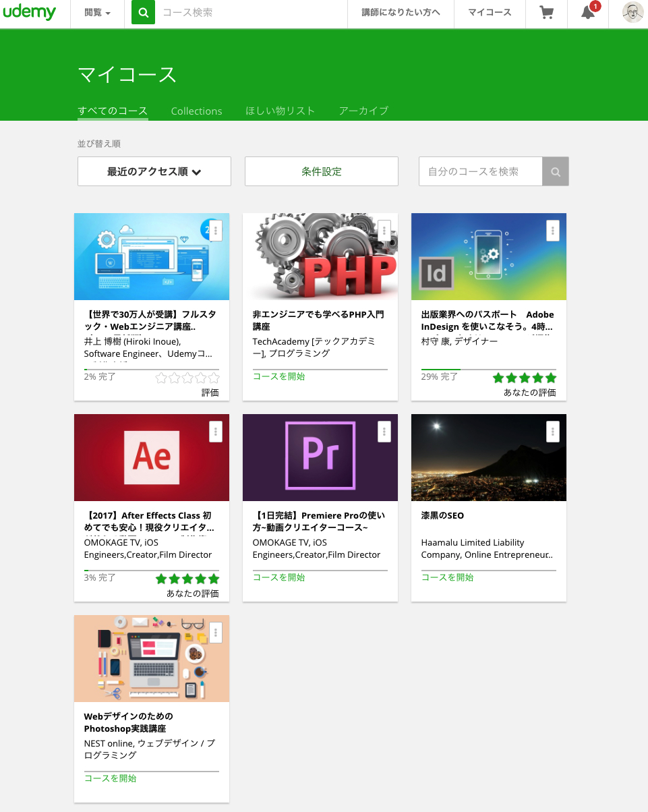Click the 3% 完了 progress text

point(100,577)
